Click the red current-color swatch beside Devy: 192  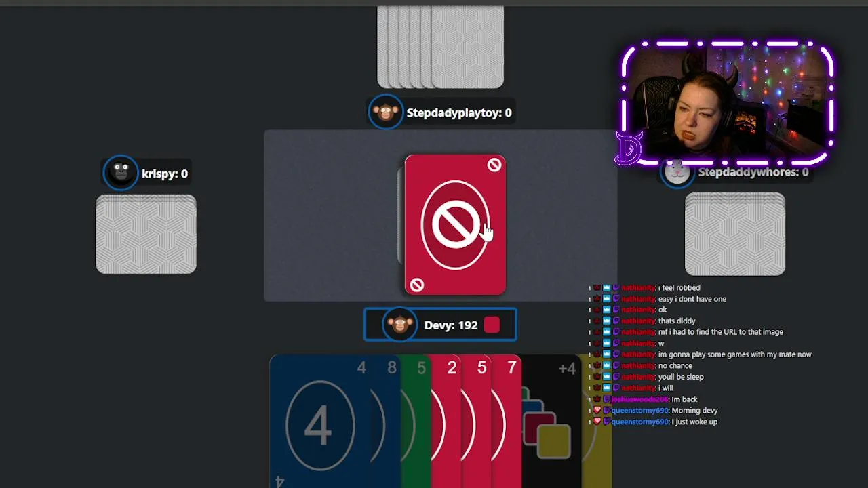pos(492,325)
